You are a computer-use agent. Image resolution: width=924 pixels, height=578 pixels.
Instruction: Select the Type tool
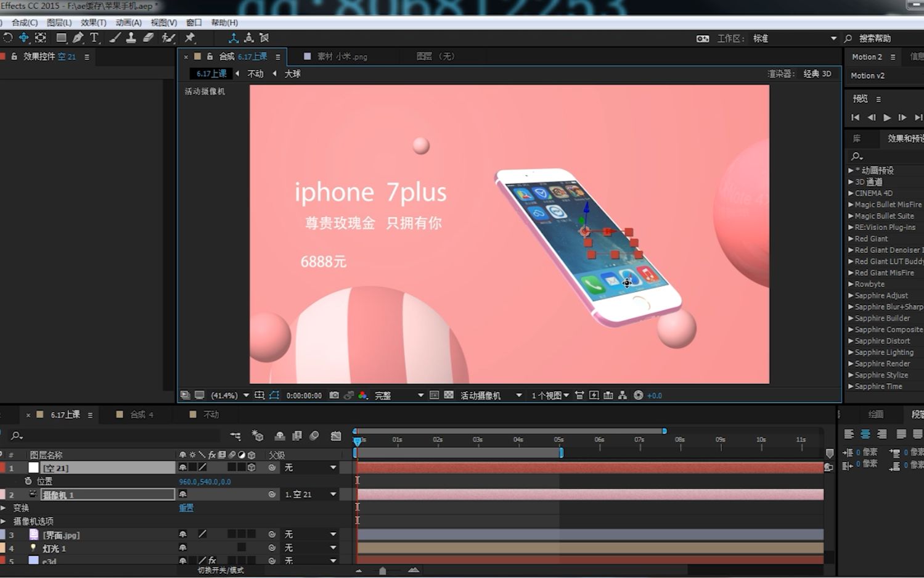tap(94, 38)
